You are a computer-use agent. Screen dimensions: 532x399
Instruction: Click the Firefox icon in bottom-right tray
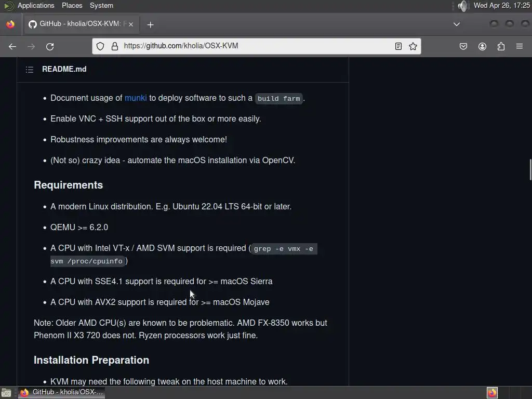point(492,393)
